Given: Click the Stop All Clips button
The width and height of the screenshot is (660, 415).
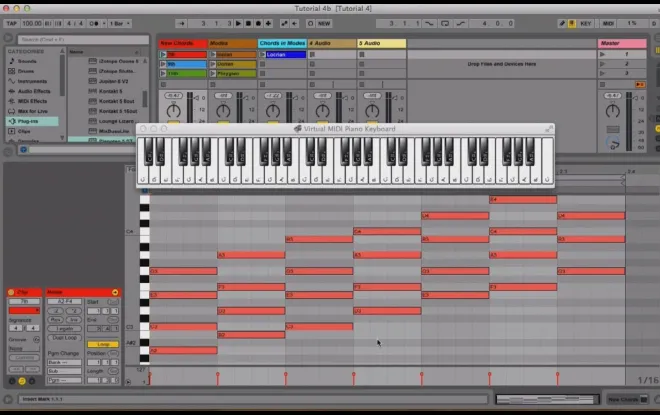Looking at the screenshot, I should click(x=602, y=85).
